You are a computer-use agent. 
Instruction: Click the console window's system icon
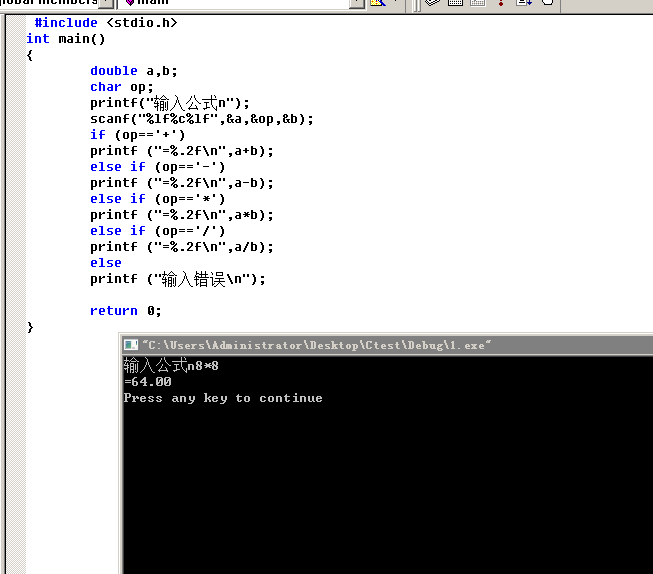click(x=131, y=345)
